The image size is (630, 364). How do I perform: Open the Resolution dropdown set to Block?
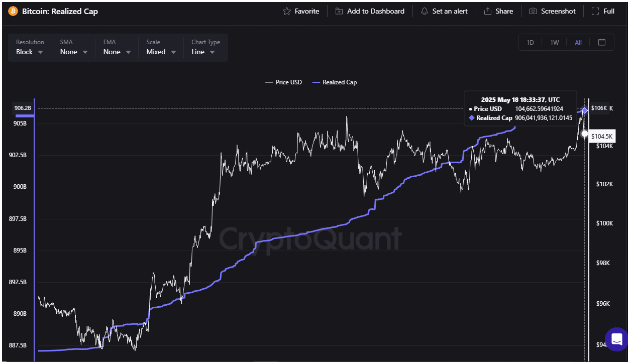[x=30, y=48]
